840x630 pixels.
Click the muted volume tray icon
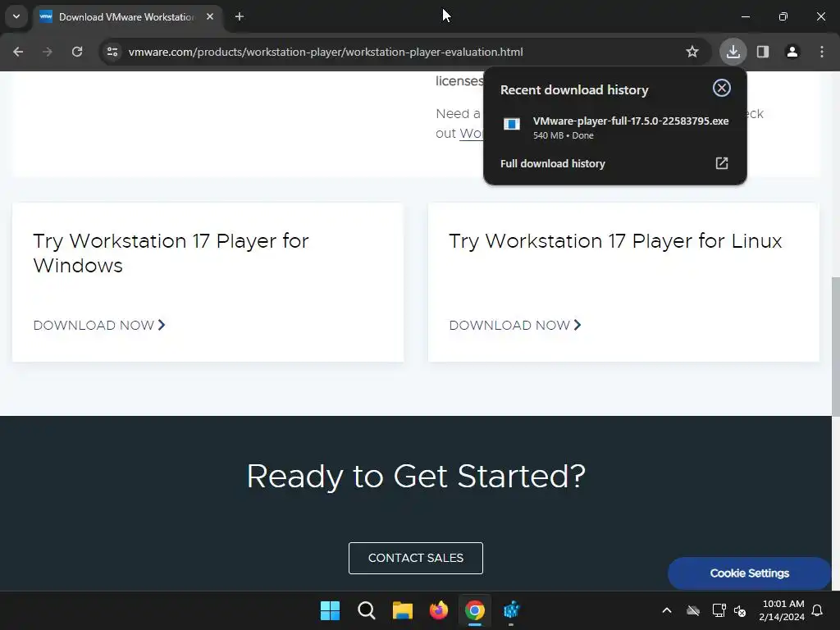(x=741, y=610)
